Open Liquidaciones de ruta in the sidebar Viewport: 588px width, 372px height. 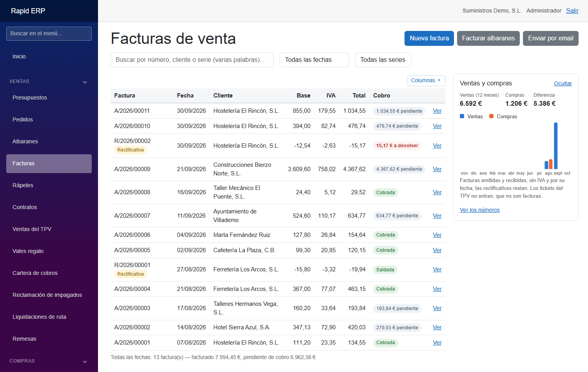[49, 317]
